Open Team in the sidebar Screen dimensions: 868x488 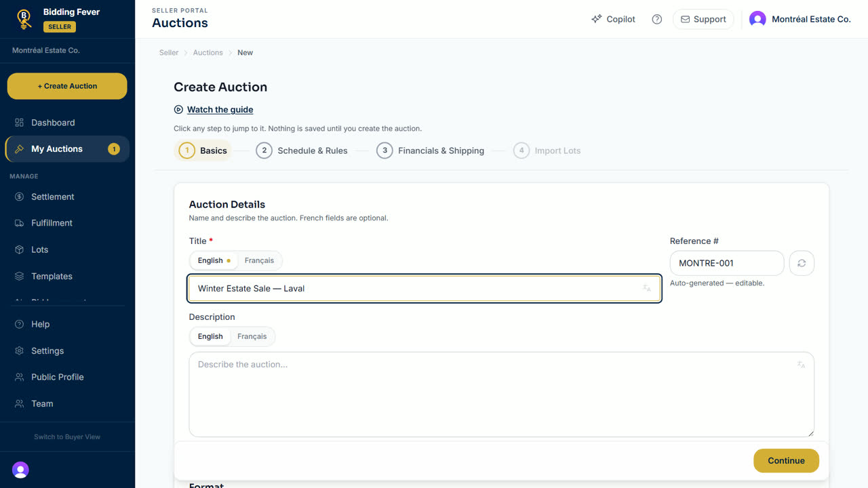(x=67, y=403)
